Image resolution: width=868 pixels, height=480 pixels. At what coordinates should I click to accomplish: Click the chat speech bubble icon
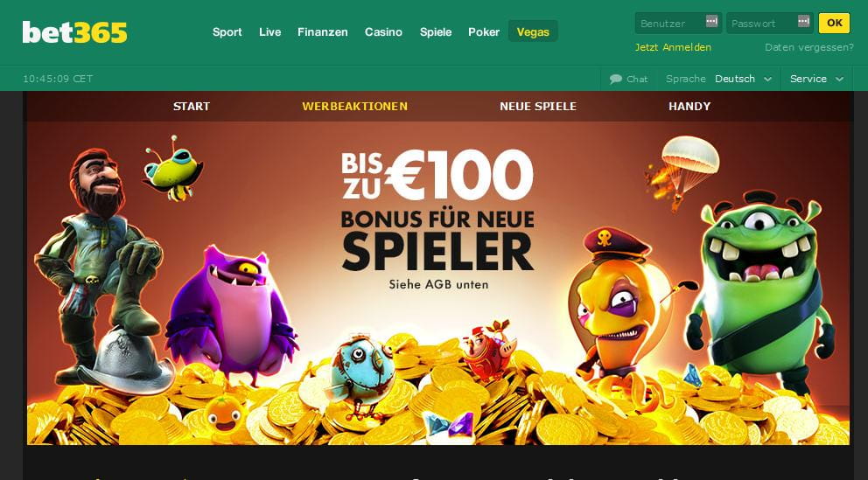pyautogui.click(x=616, y=79)
